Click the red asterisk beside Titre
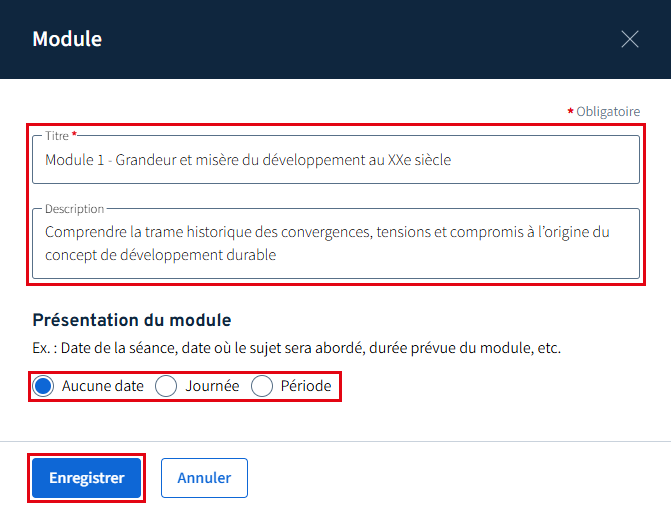671x519 pixels. click(x=74, y=134)
